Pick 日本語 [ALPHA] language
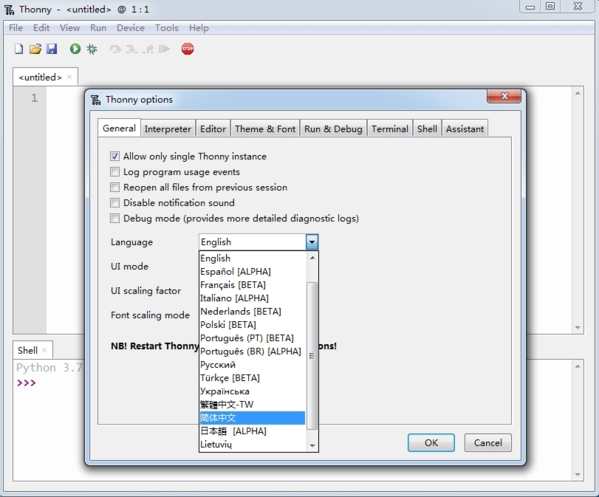The image size is (599, 497). (x=253, y=431)
